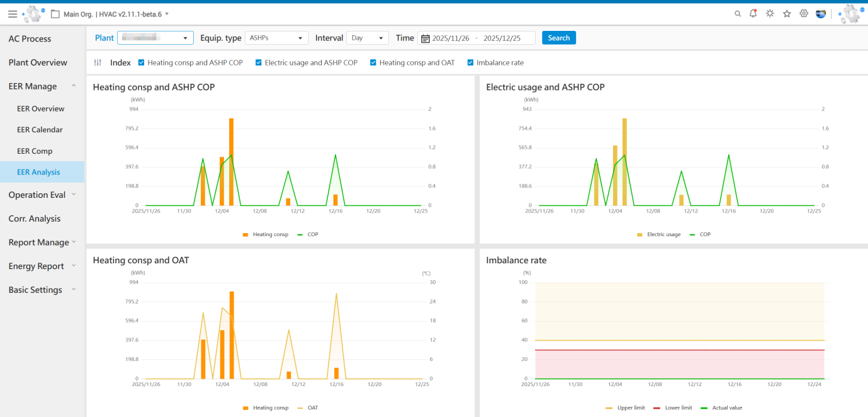Viewport: 868px width, 417px height.
Task: Click the hamburger menu icon
Action: coord(13,14)
